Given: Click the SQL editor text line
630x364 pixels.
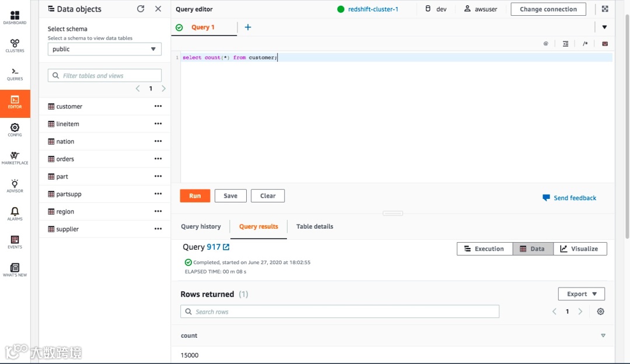Looking at the screenshot, I should tap(397, 57).
